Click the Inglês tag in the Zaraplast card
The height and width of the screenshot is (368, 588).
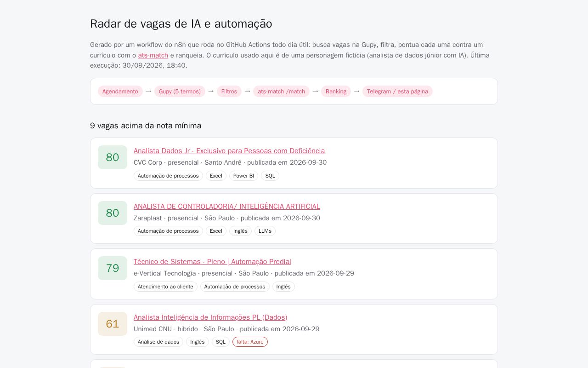tap(240, 231)
